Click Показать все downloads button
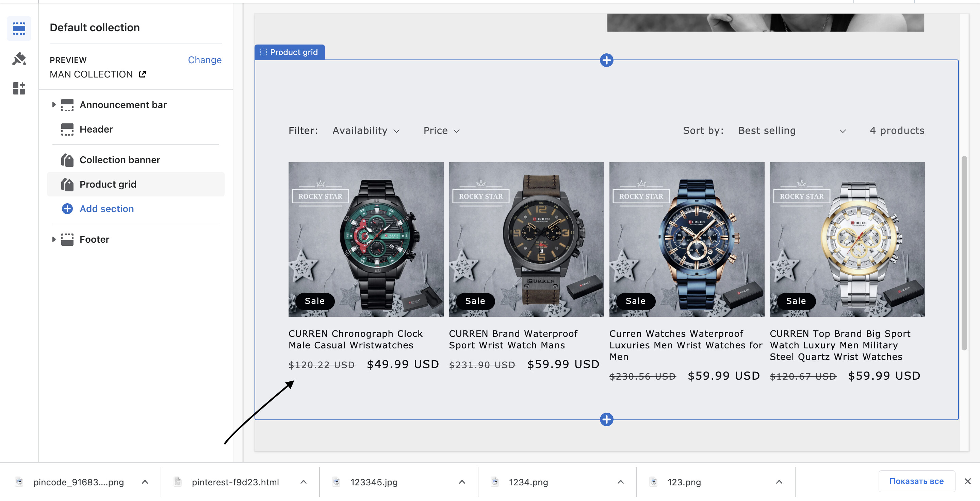 [916, 481]
